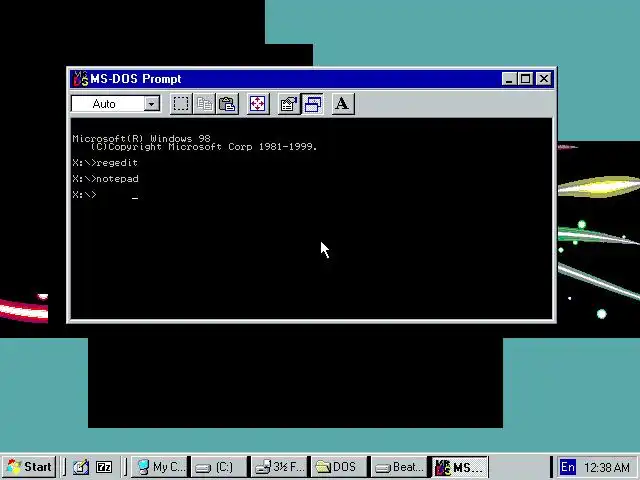The width and height of the screenshot is (640, 480).
Task: Click the 12:38 AM clock
Action: (607, 467)
